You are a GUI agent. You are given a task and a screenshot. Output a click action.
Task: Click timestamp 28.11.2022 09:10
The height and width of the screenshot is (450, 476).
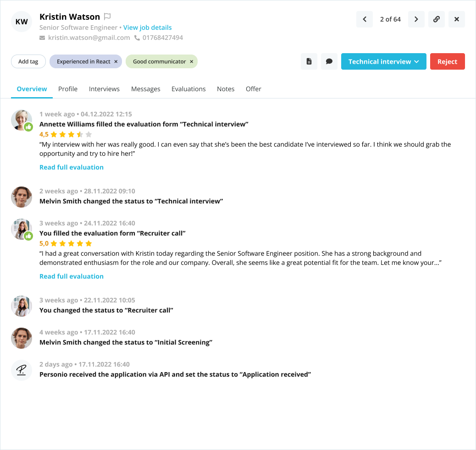pos(109,191)
